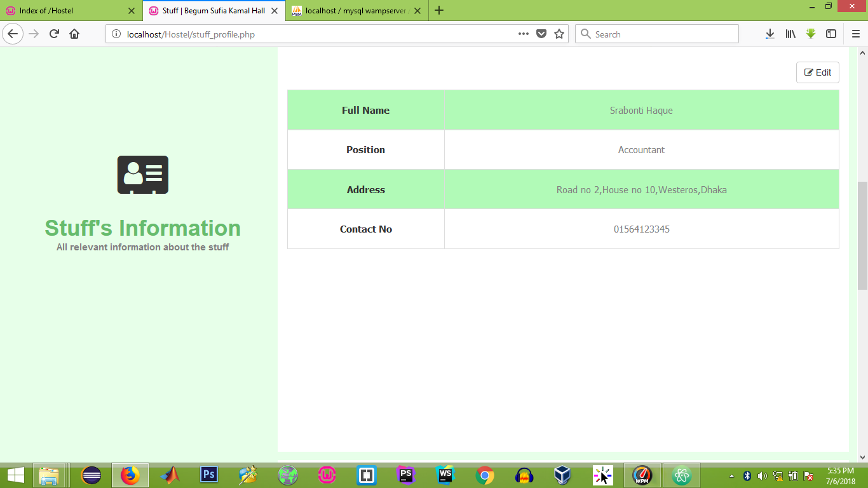The height and width of the screenshot is (488, 868).
Task: Open the page actions ellipsis menu
Action: coord(523,34)
